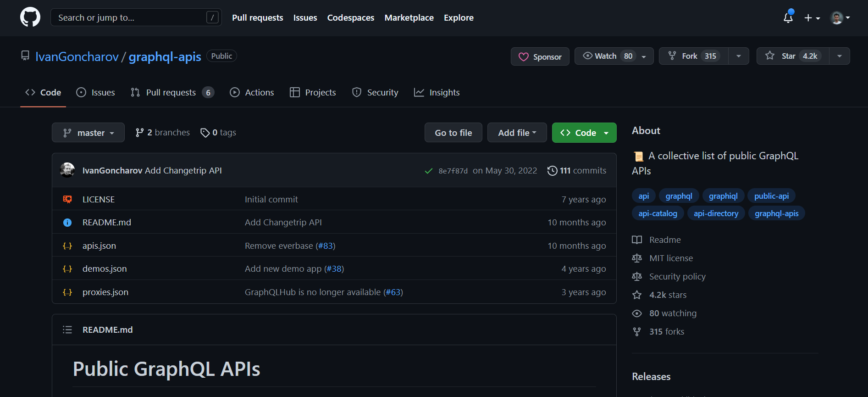Open the master branch selector
Screen dimensions: 868x397
88,133
